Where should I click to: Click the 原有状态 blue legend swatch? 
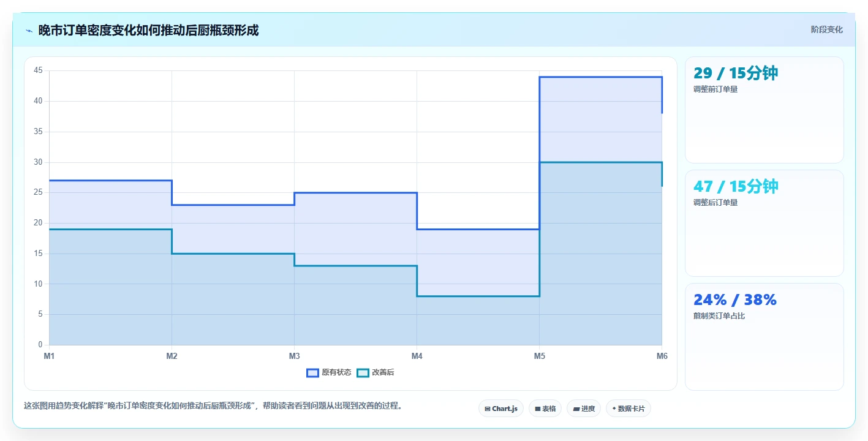coord(312,372)
